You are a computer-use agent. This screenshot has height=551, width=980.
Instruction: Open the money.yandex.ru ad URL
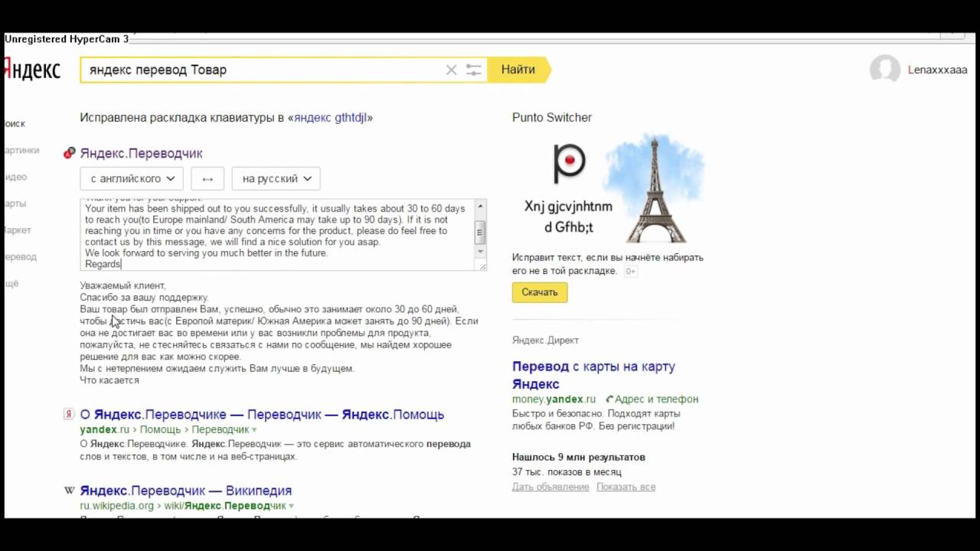pyautogui.click(x=554, y=399)
